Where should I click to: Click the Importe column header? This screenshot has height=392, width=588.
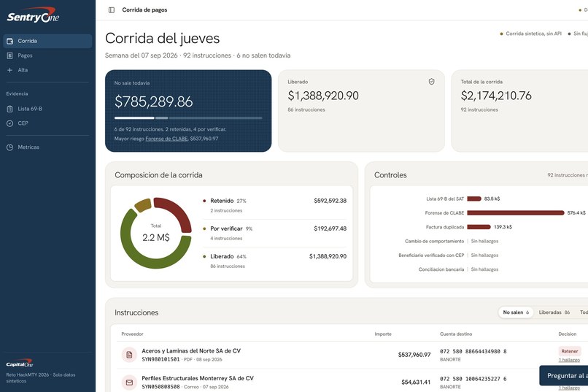(383, 334)
